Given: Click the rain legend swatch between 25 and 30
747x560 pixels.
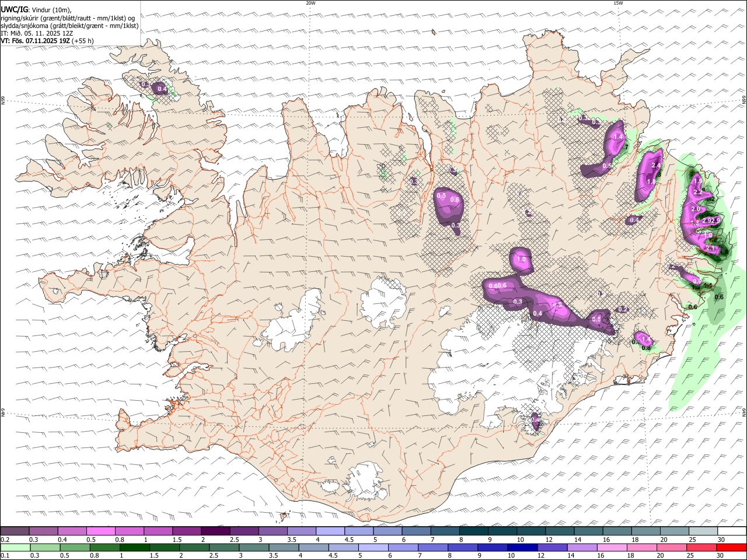Looking at the screenshot, I should [x=701, y=547].
